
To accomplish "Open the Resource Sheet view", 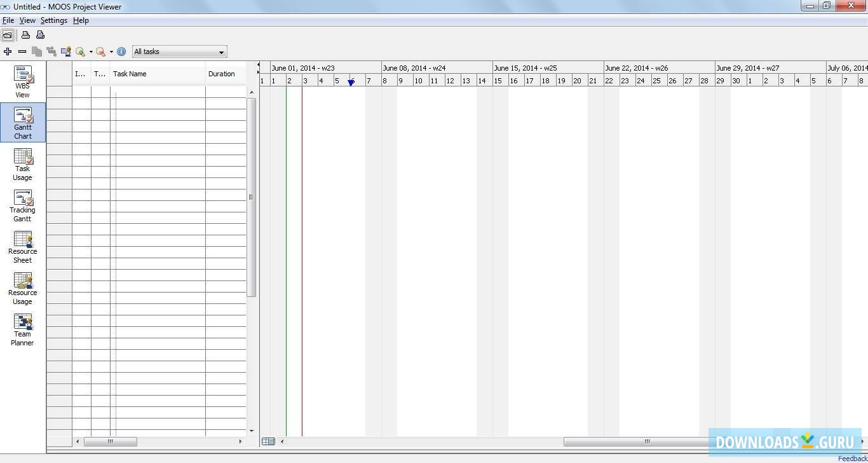I will pyautogui.click(x=22, y=247).
